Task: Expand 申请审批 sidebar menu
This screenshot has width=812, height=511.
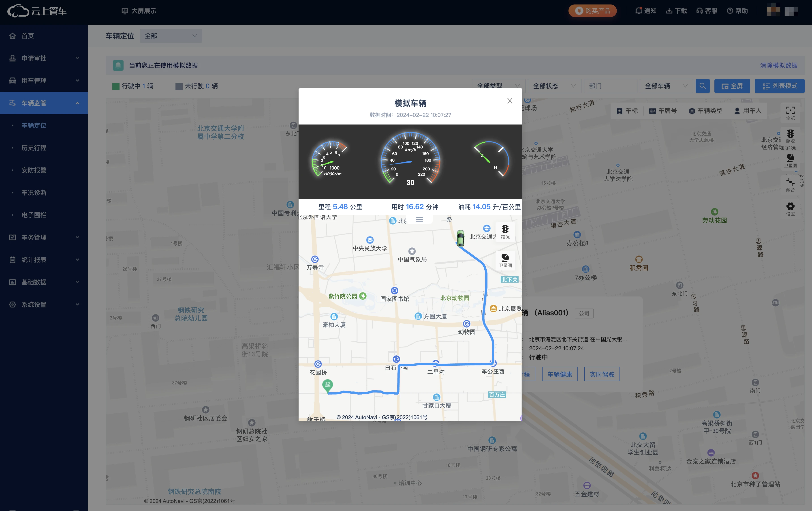Action: coord(44,58)
